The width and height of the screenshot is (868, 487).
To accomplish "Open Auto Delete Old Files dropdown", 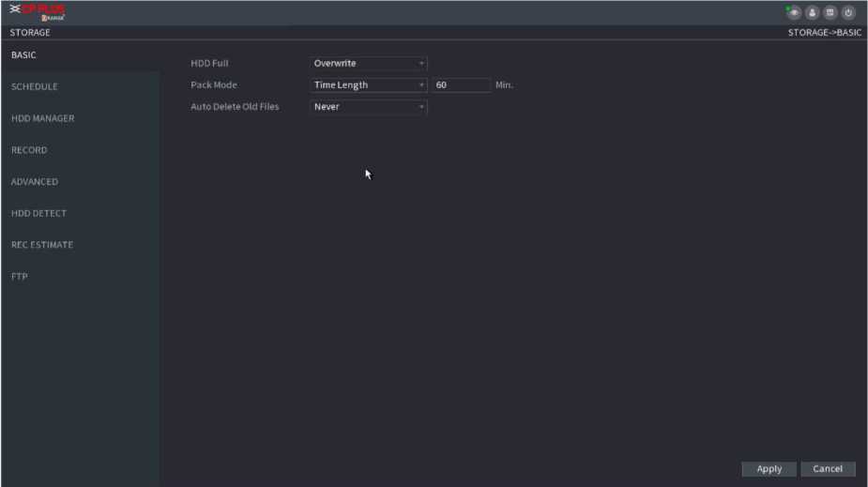I will [x=368, y=107].
